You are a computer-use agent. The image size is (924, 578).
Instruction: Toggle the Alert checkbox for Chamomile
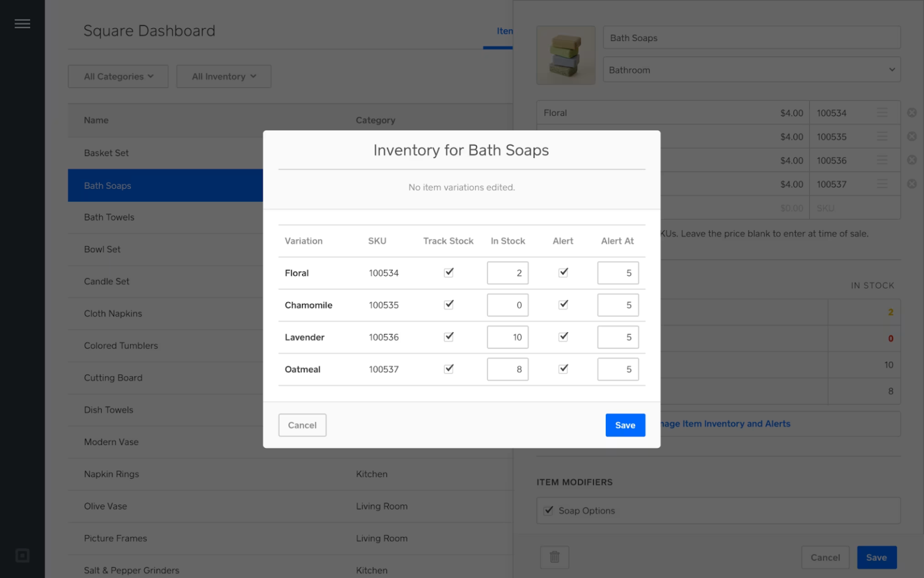coord(563,304)
